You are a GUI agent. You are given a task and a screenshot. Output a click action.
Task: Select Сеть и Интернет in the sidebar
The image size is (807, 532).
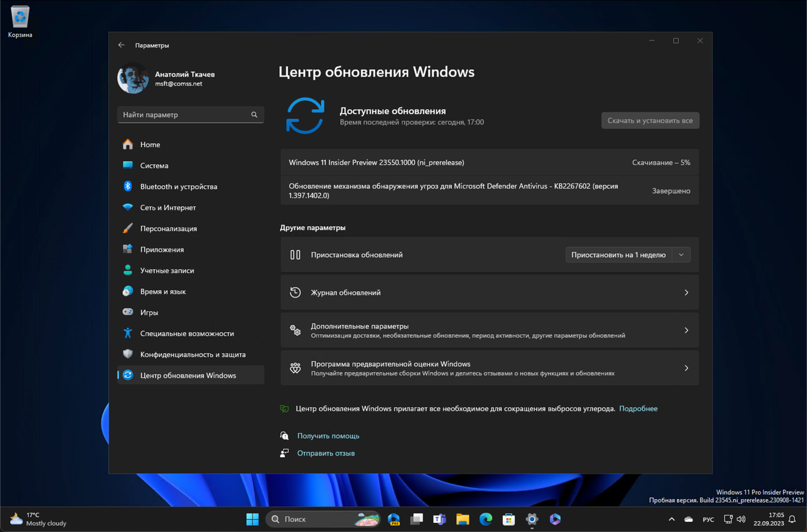pos(168,207)
